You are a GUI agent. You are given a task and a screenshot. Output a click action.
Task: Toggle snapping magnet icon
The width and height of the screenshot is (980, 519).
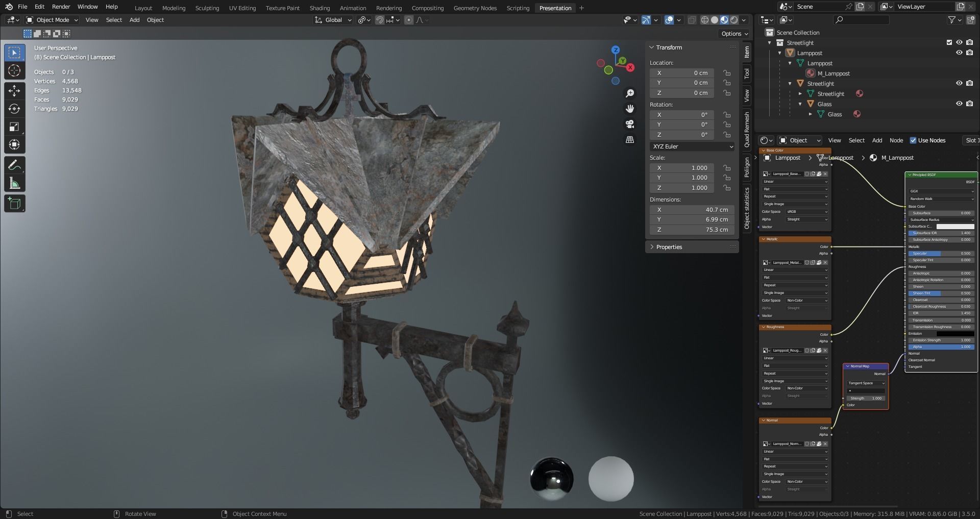380,20
